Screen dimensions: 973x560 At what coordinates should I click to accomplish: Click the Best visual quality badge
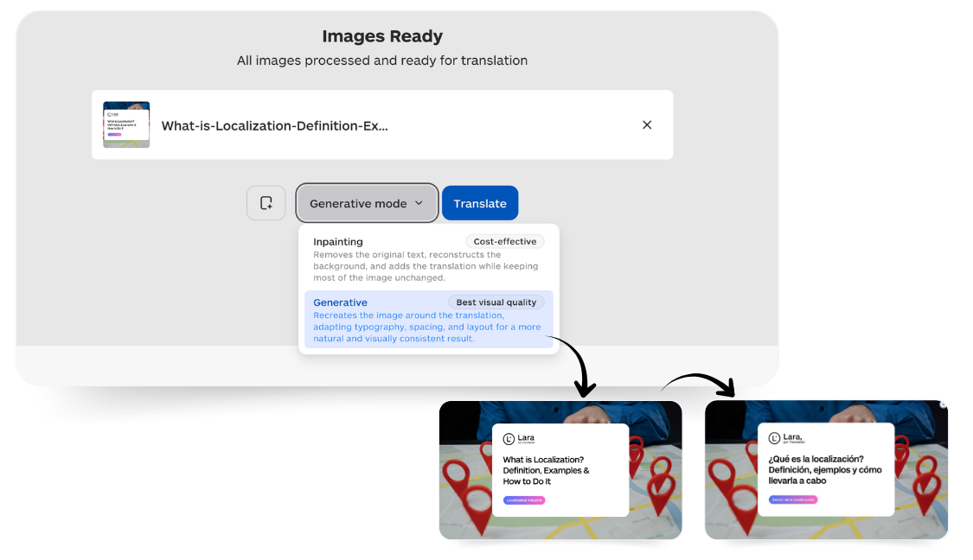496,302
